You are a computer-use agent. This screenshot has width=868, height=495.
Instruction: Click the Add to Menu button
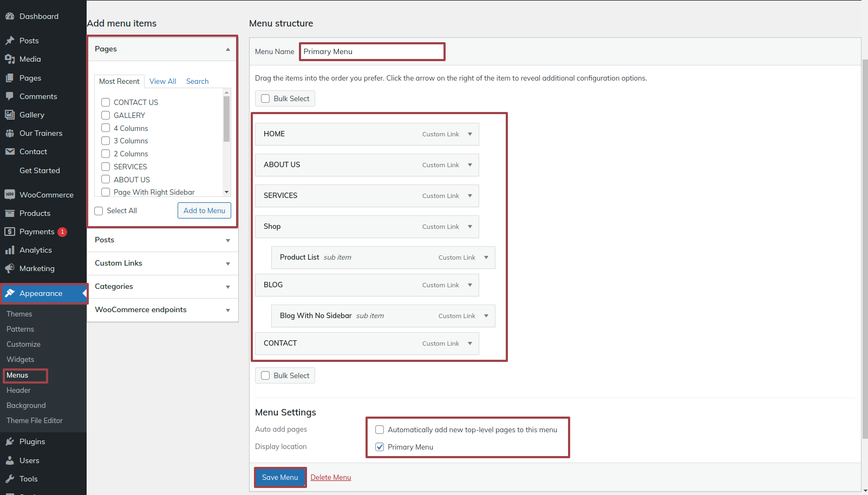[204, 210]
